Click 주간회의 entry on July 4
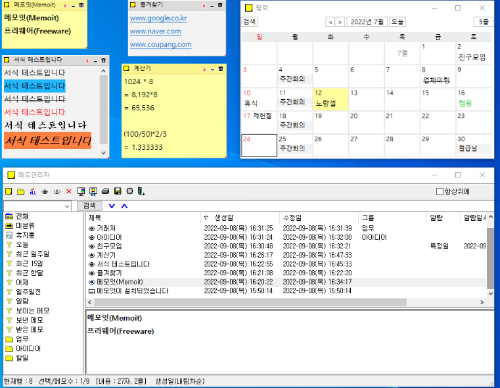The width and height of the screenshot is (500, 388). click(x=292, y=79)
